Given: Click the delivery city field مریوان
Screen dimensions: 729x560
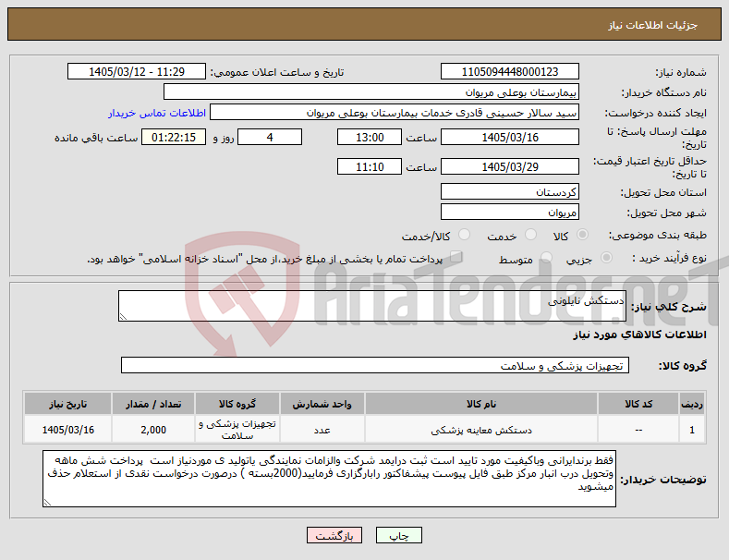Looking at the screenshot, I should click(x=509, y=213).
